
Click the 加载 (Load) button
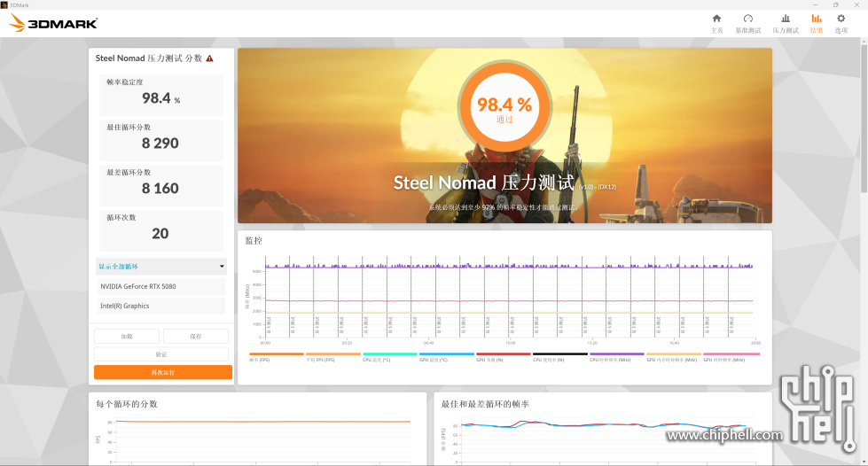pyautogui.click(x=127, y=336)
